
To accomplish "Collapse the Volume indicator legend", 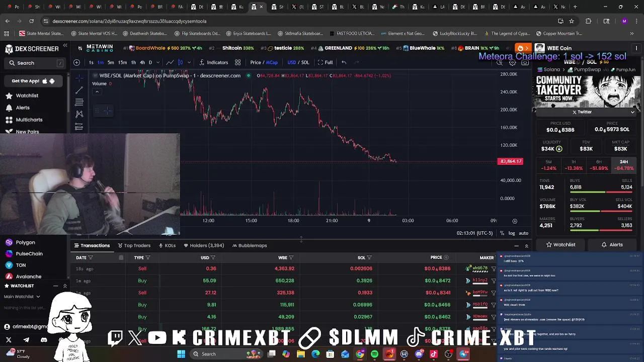I will [97, 92].
